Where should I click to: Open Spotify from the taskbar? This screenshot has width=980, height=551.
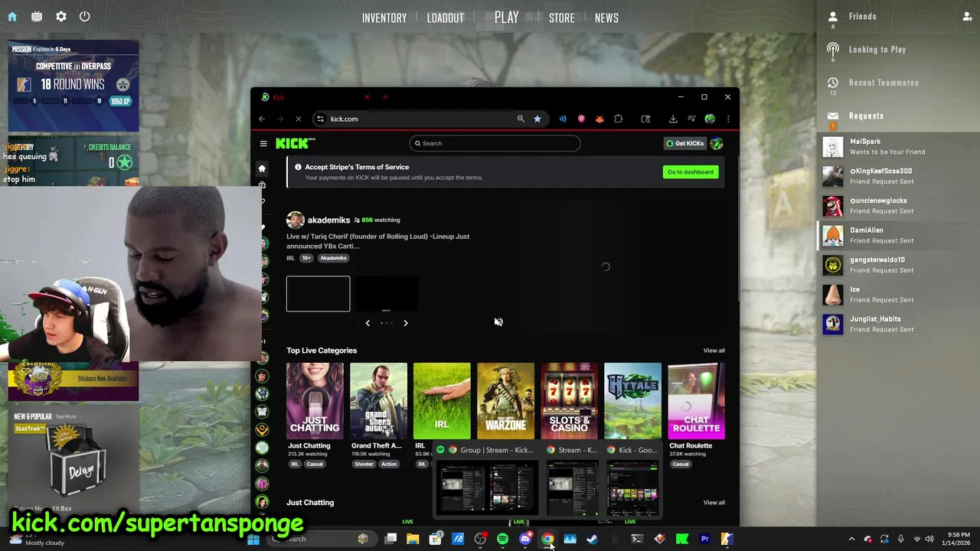click(x=502, y=539)
